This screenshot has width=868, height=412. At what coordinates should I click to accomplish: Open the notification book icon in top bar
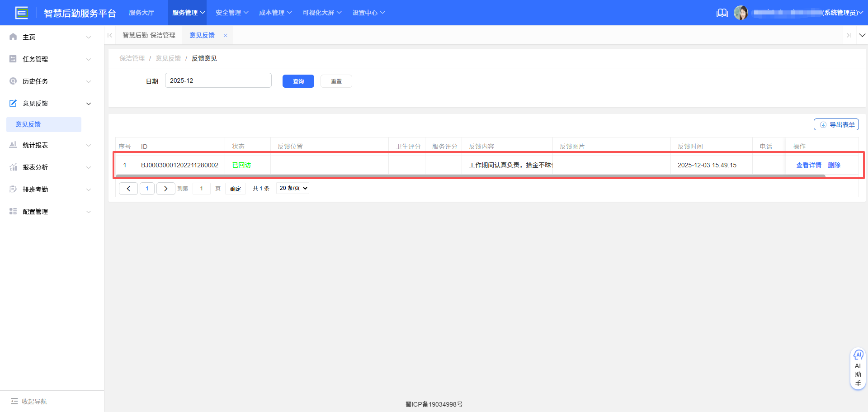click(x=722, y=13)
